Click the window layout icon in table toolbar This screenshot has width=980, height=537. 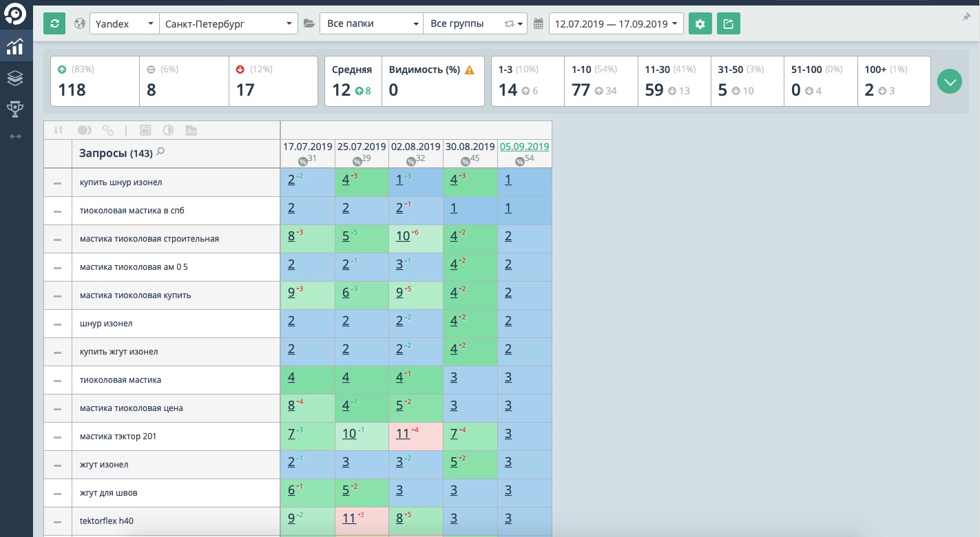145,130
